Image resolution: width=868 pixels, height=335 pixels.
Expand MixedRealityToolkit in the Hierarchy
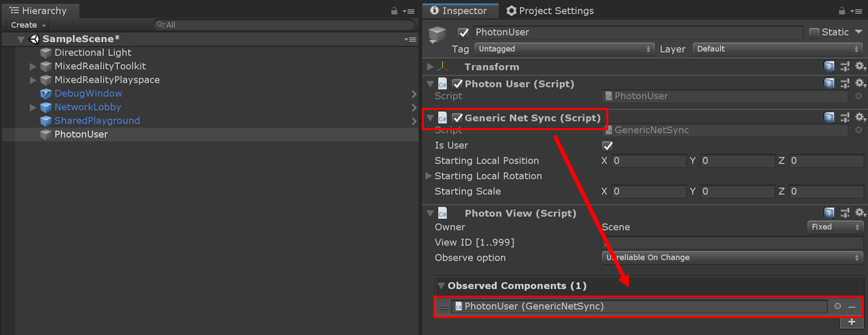pos(33,66)
